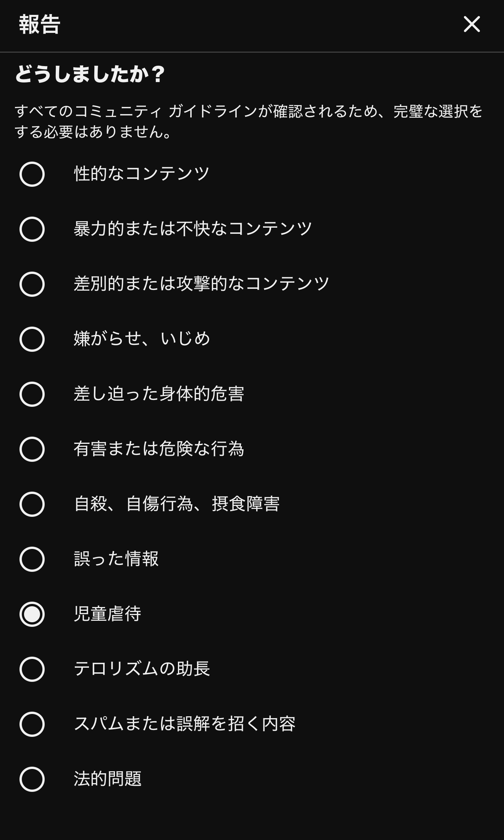Viewport: 504px width, 840px height.
Task: Click the 嫌がらせ、いじめ option label
Action: click(142, 339)
